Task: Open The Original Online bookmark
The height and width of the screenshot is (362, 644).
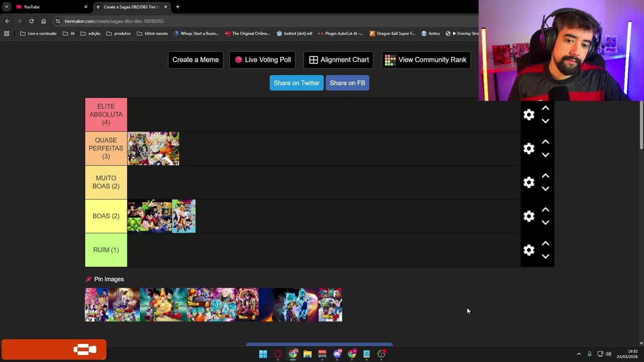Action: pos(248,34)
